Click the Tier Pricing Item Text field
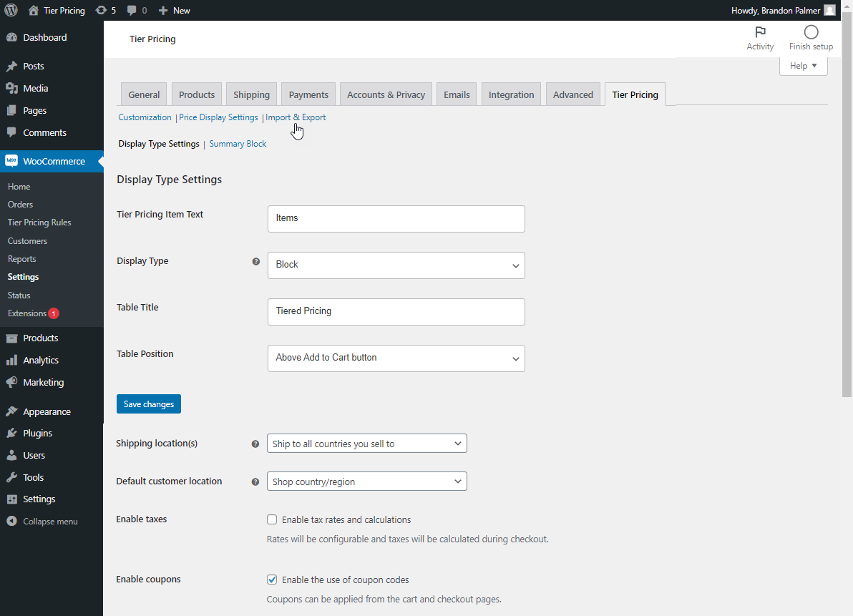 pyautogui.click(x=396, y=218)
